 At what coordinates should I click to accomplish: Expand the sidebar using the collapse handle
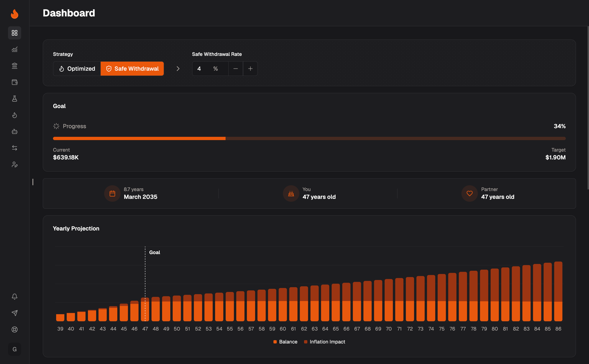tap(33, 182)
